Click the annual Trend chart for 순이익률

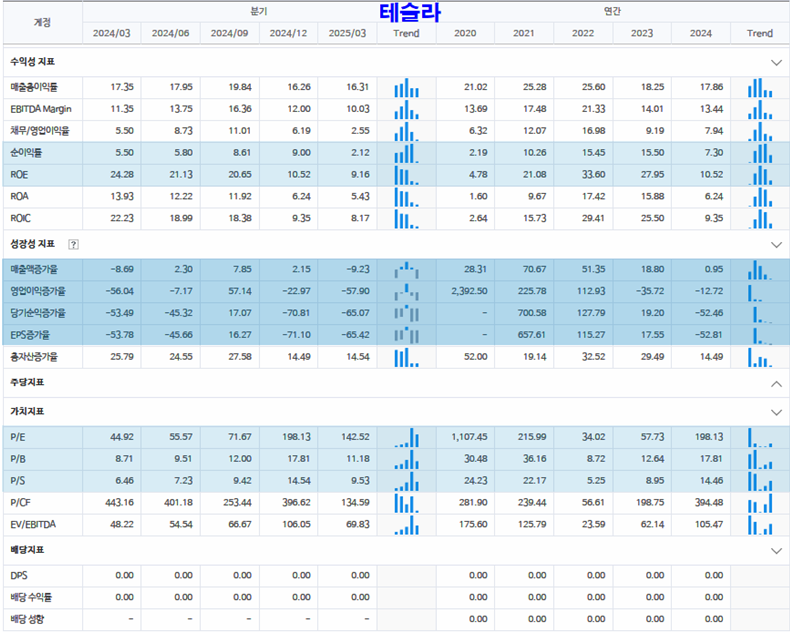[x=759, y=153]
